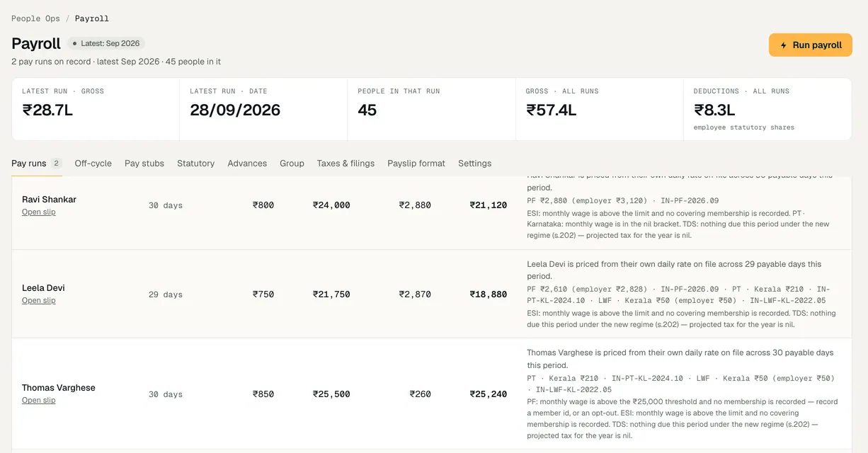Viewport: 868px width, 453px height.
Task: Go to the Pay stubs tab
Action: pyautogui.click(x=144, y=164)
